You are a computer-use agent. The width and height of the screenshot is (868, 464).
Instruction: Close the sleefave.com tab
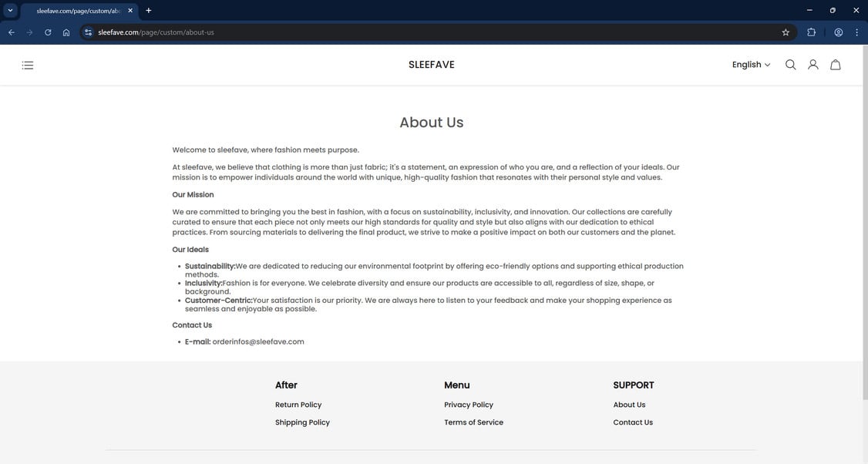pyautogui.click(x=130, y=11)
